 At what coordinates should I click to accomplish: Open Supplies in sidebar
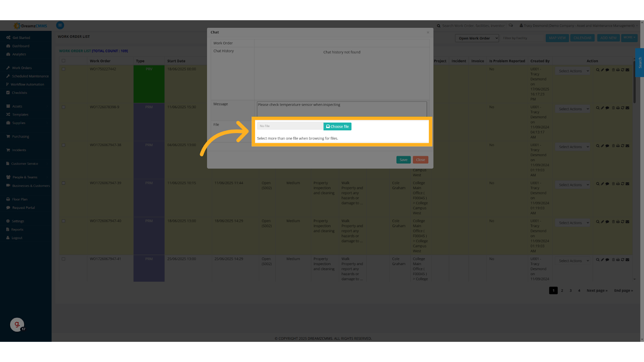coord(16,123)
